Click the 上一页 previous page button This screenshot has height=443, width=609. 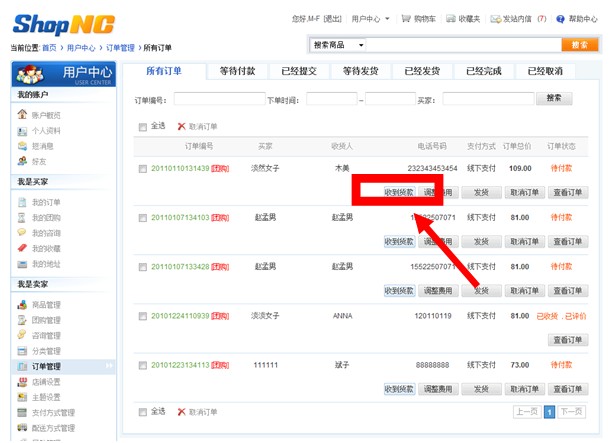[x=527, y=412]
